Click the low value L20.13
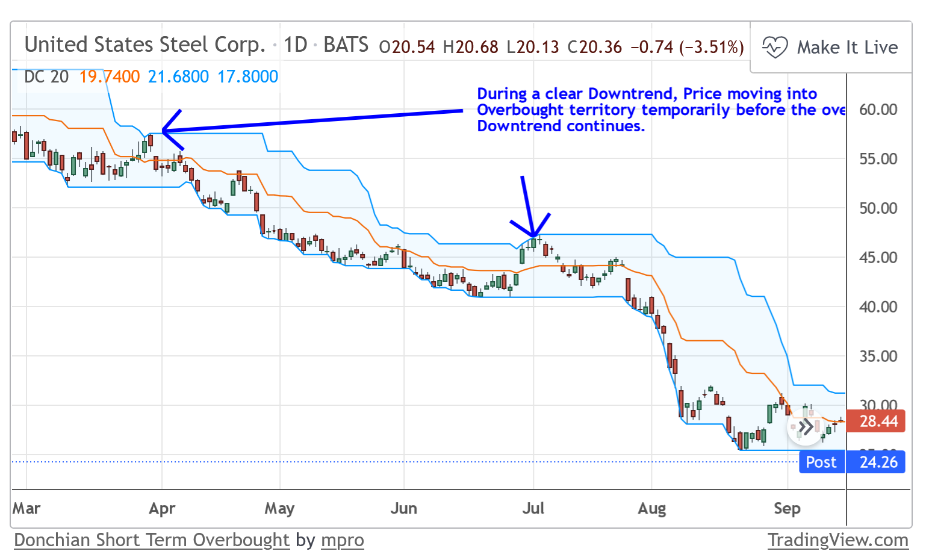 pyautogui.click(x=533, y=47)
